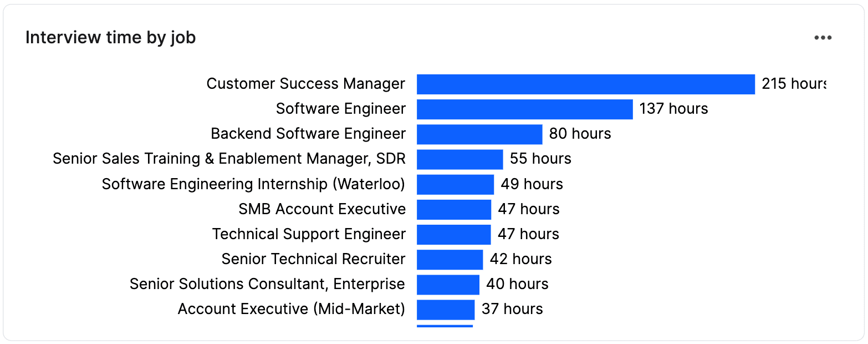The width and height of the screenshot is (868, 344).
Task: Select the Software Engineer bar
Action: [524, 109]
